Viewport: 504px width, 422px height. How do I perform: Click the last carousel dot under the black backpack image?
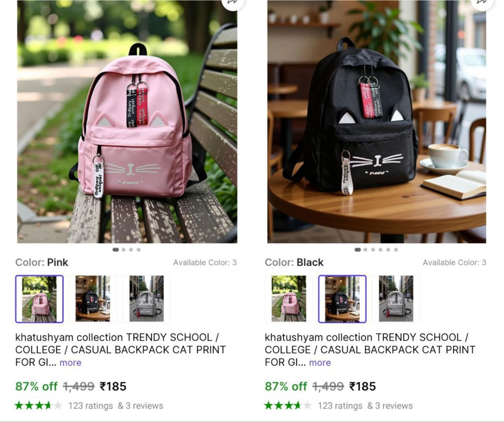[x=396, y=250]
